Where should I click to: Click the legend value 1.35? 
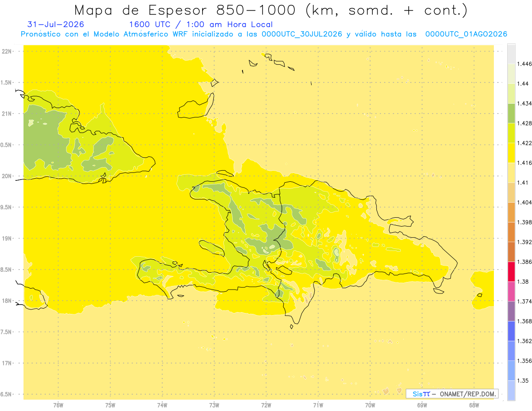(x=523, y=380)
